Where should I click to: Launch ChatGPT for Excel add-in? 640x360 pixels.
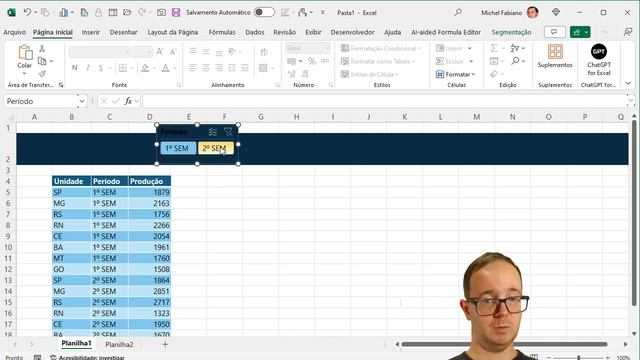tap(598, 60)
